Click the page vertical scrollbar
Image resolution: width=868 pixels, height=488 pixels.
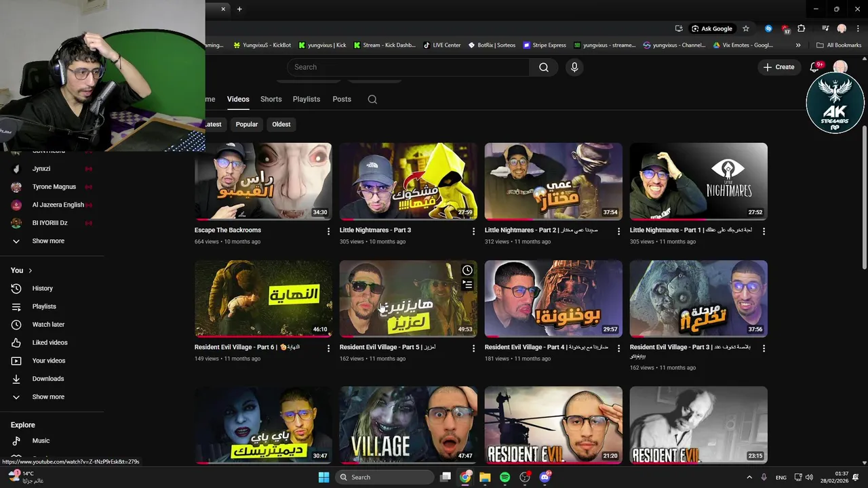pyautogui.click(x=864, y=197)
